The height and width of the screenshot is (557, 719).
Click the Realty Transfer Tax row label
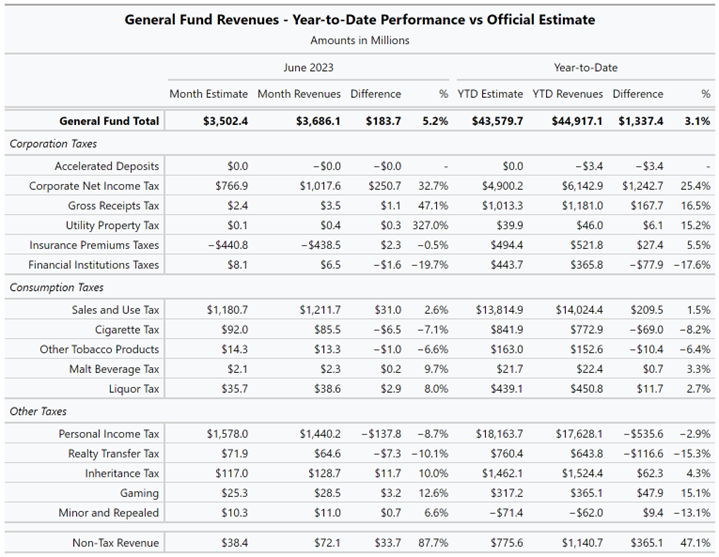click(110, 454)
